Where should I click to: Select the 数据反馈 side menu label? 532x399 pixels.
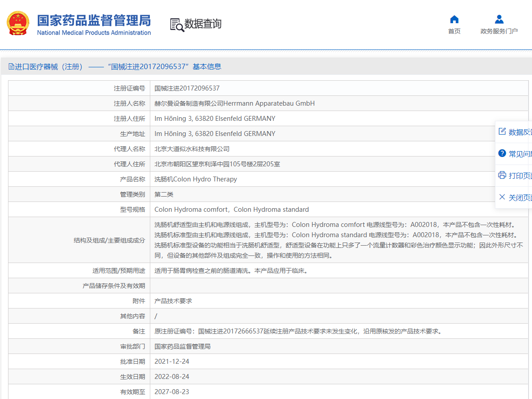[x=520, y=132]
